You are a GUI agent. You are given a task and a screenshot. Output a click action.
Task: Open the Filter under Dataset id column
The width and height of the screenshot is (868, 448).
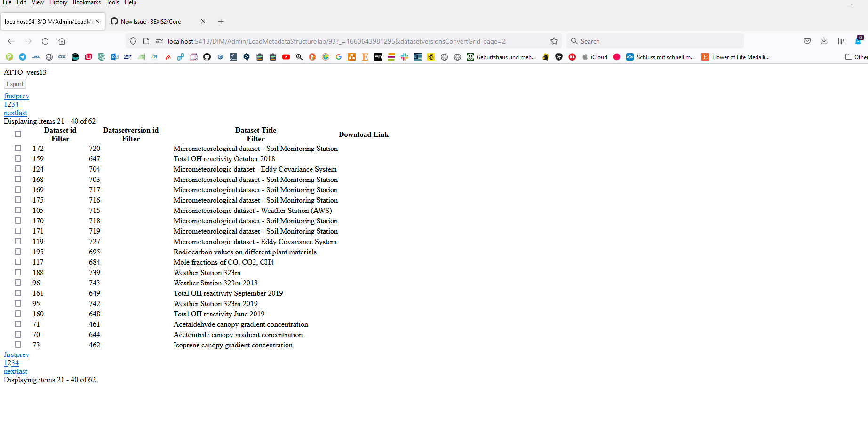[60, 139]
